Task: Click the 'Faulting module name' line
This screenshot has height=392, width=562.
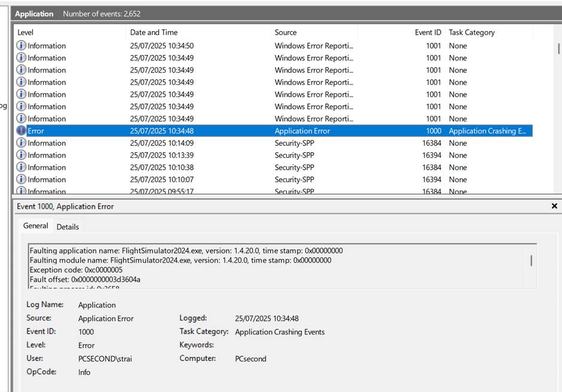Action: pyautogui.click(x=181, y=260)
